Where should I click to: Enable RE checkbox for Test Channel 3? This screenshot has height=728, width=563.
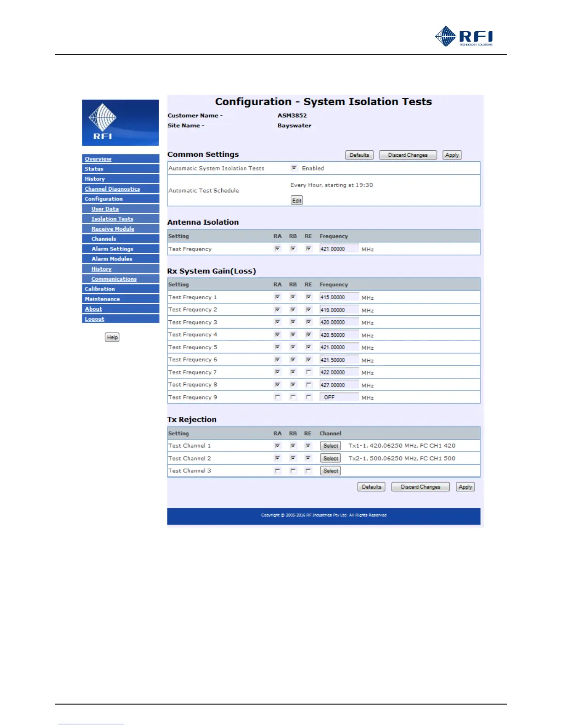(309, 470)
